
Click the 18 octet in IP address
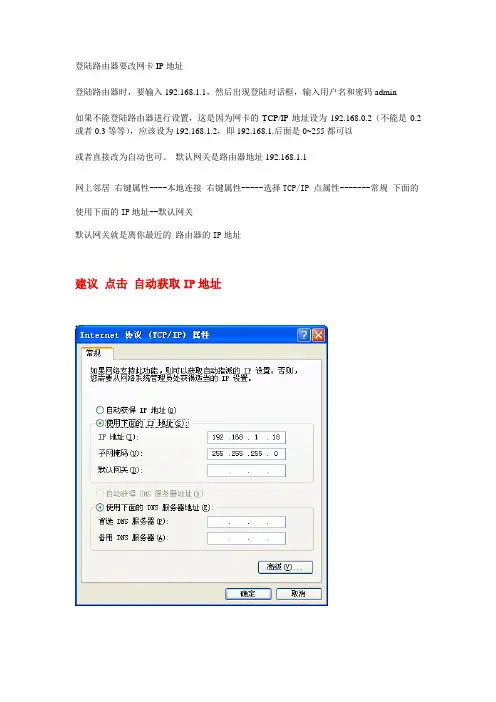276,437
